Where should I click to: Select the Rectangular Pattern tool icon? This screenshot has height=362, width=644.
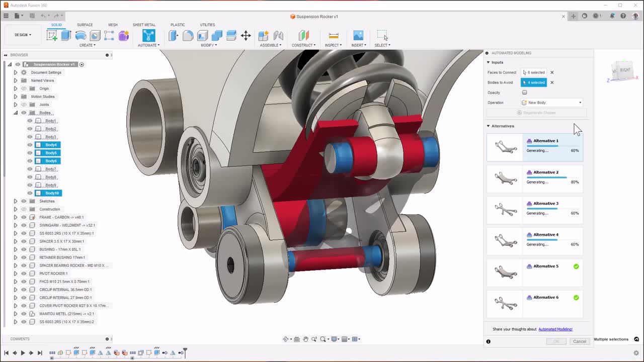[x=109, y=35]
